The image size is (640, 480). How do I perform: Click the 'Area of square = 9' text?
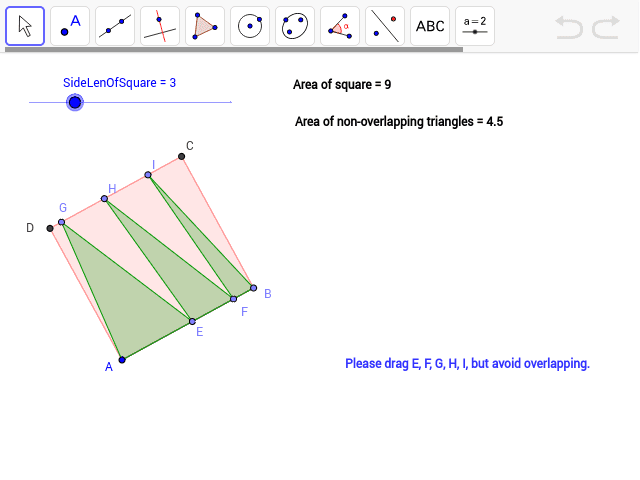342,84
